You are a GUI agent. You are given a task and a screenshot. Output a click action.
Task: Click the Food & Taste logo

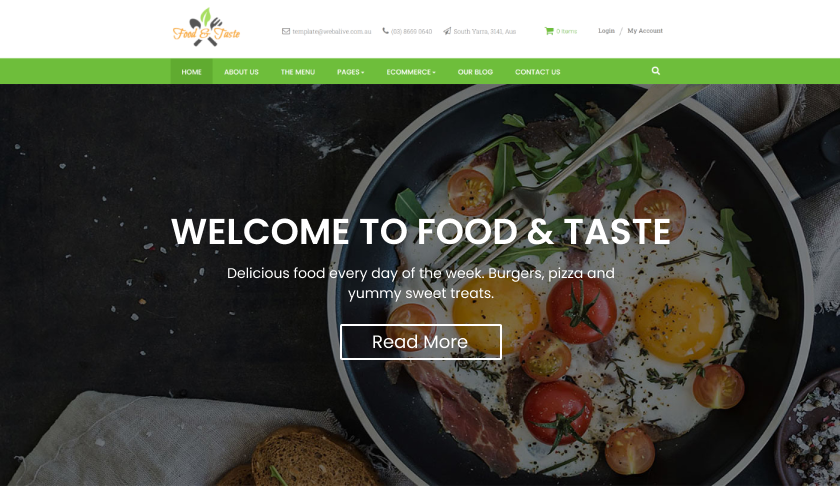coord(206,27)
